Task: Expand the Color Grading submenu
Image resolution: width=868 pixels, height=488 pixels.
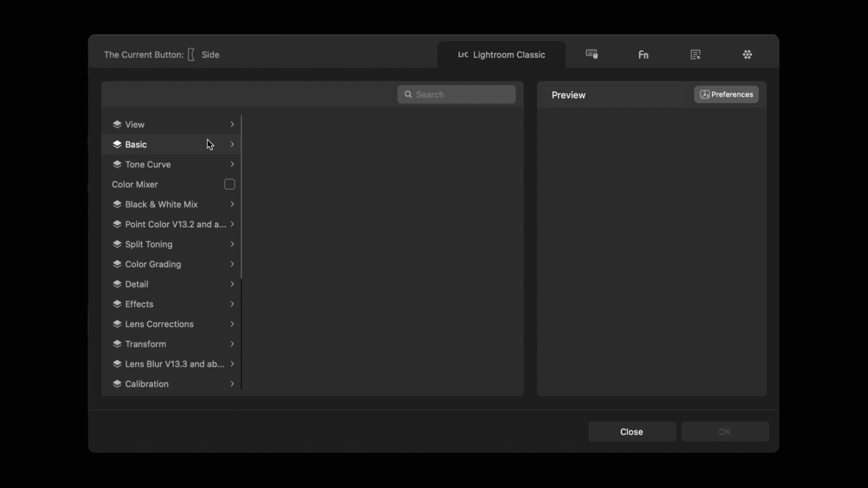Action: tap(232, 264)
